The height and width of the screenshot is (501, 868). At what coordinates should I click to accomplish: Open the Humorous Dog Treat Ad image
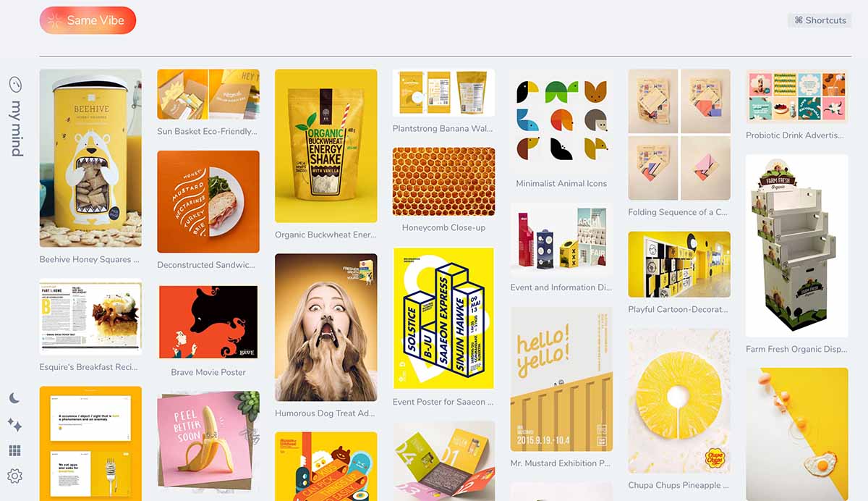point(326,327)
